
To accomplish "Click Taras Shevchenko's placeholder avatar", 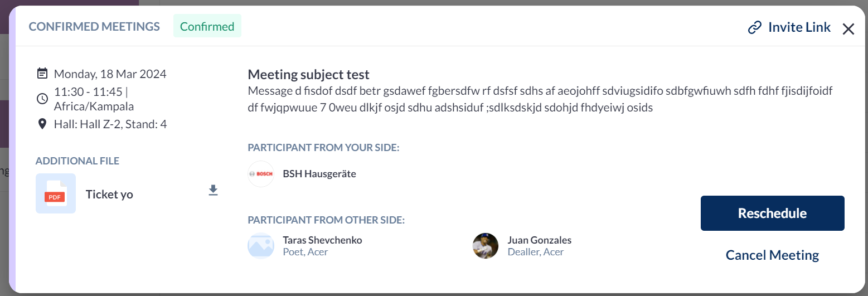I will 261,246.
